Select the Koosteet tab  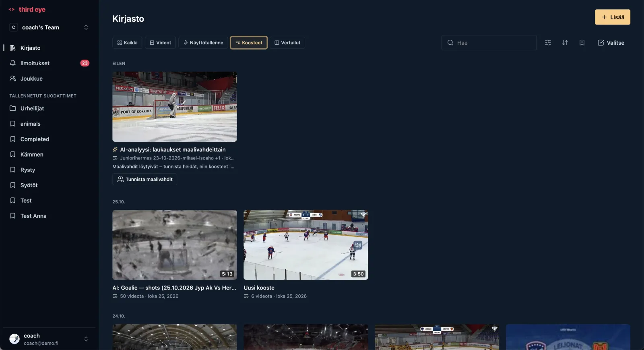249,43
